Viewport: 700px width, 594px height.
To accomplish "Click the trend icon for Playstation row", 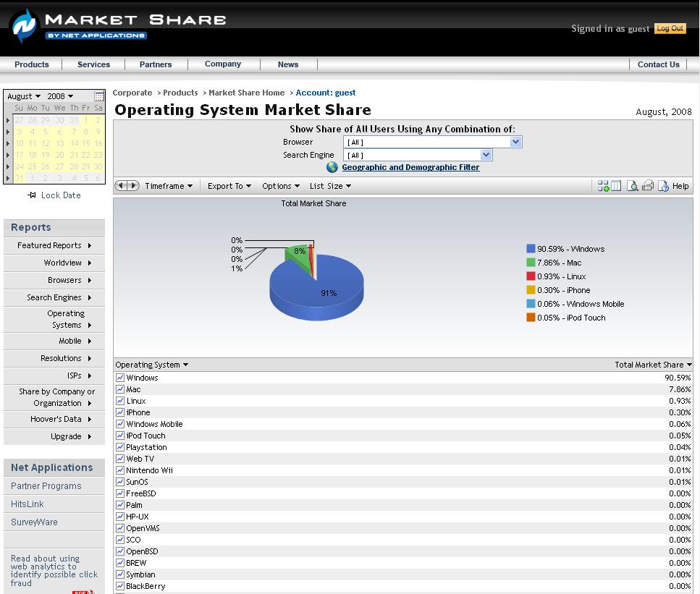I will (x=120, y=447).
